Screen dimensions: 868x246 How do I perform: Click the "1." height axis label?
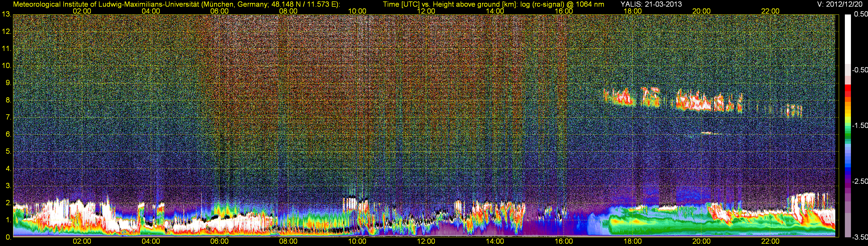coord(8,221)
